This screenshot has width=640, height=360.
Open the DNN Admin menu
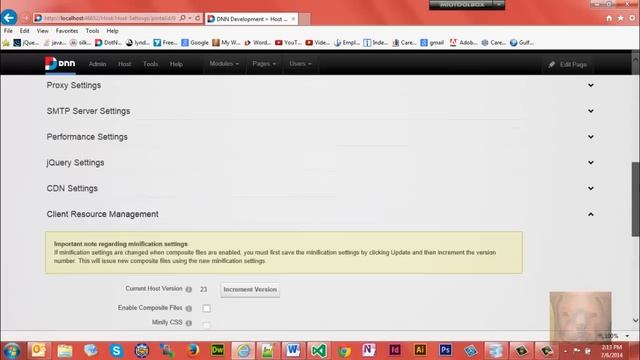pos(97,64)
